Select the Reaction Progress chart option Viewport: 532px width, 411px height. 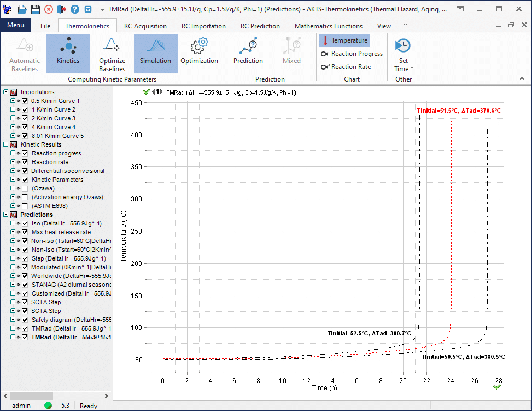(x=356, y=54)
